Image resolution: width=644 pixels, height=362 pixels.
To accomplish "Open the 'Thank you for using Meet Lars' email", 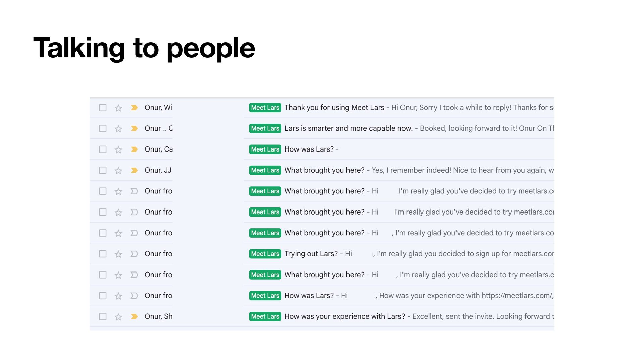I will click(334, 108).
